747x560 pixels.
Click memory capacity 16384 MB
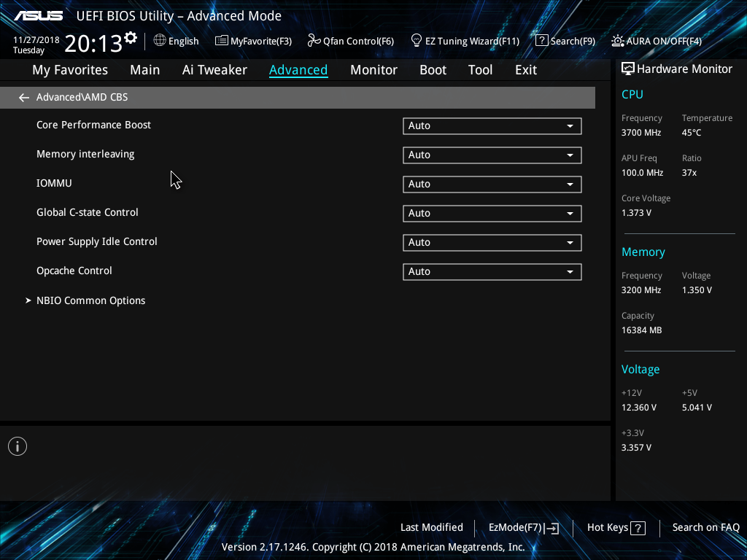(x=642, y=330)
